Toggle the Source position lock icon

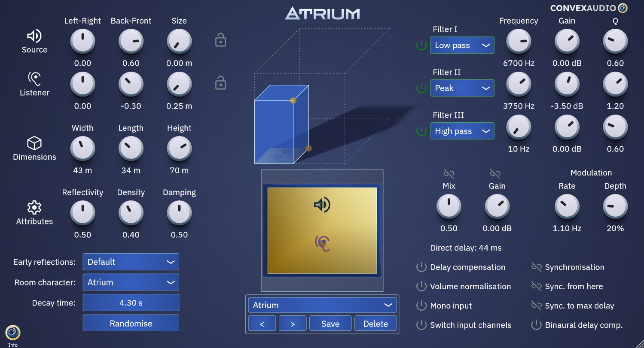[x=220, y=39]
